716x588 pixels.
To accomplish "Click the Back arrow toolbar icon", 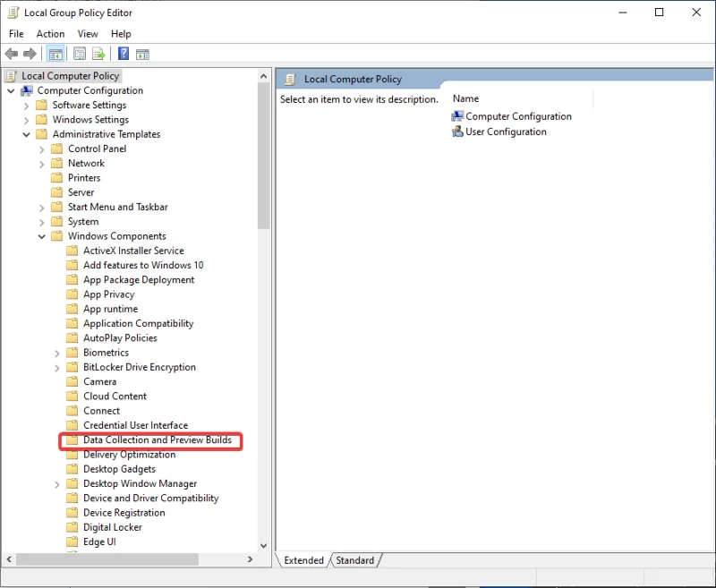I will click(x=12, y=54).
